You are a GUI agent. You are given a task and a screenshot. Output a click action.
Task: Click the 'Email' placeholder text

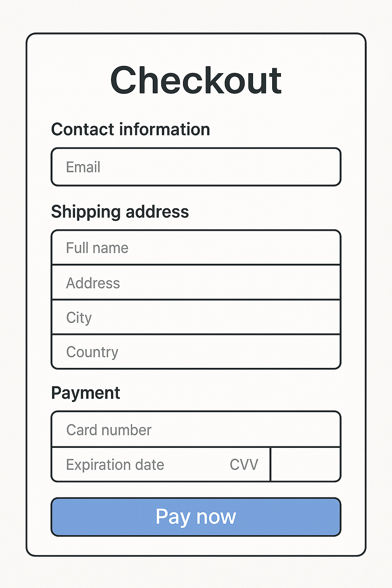point(83,167)
